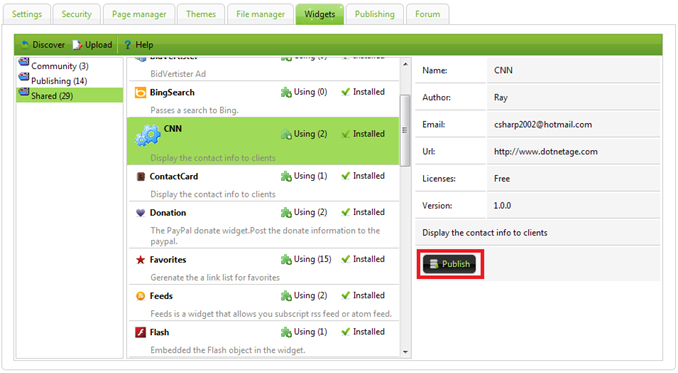The image size is (678, 373).
Task: Click the Upload toolbar button
Action: tap(93, 45)
